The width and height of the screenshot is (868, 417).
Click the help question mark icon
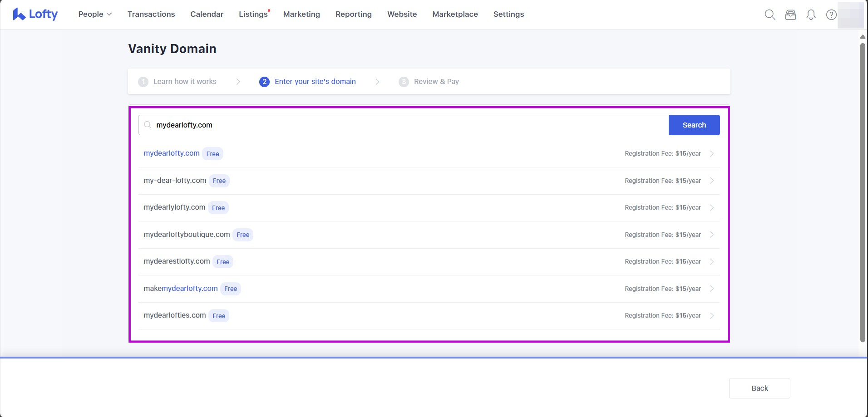[831, 15]
